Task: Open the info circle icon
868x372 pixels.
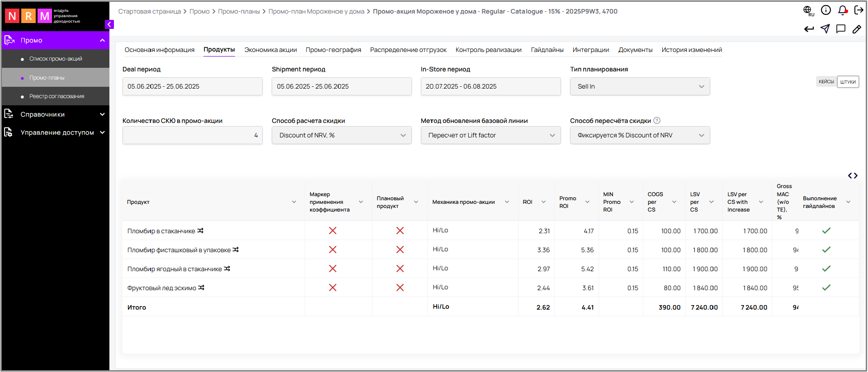Action: click(x=826, y=10)
